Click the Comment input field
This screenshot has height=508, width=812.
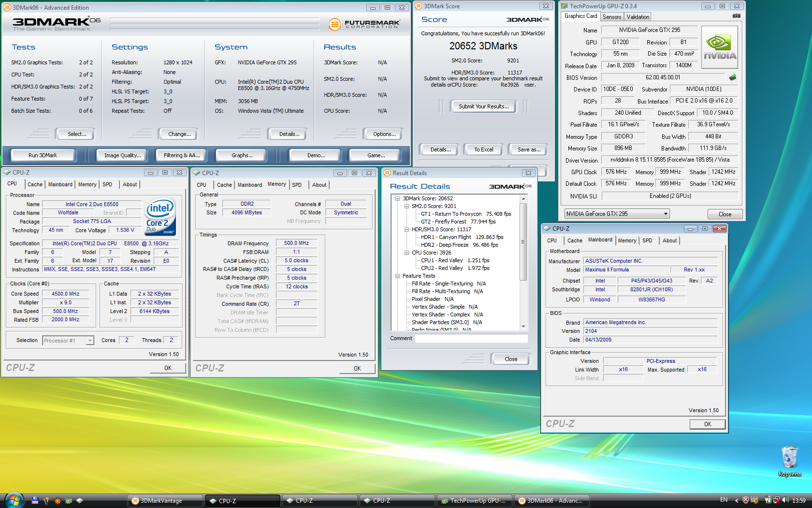point(471,339)
